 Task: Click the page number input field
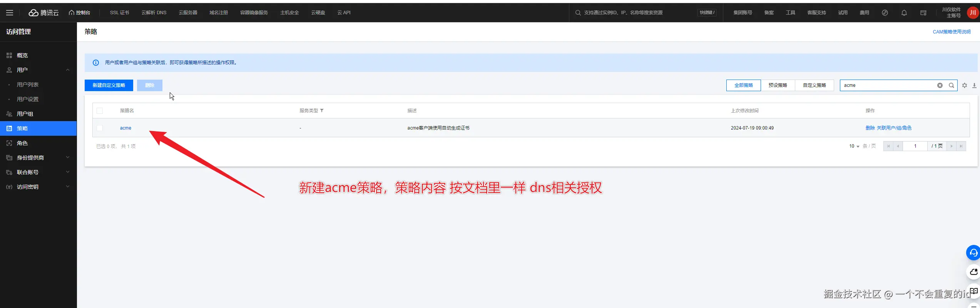[915, 146]
